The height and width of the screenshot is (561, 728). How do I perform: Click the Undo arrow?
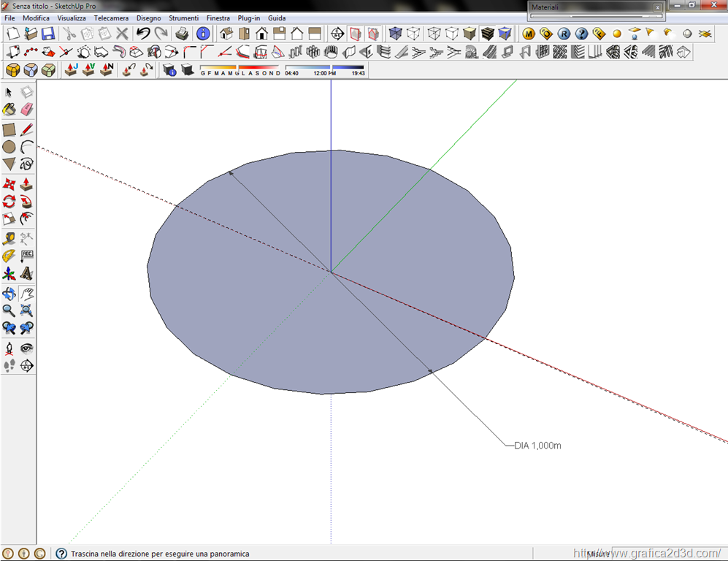pyautogui.click(x=144, y=34)
